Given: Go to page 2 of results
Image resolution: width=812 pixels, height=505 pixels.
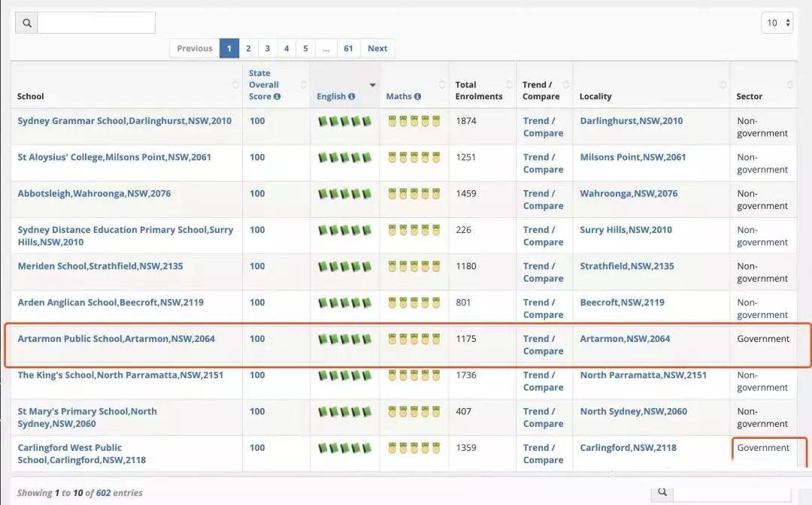Looking at the screenshot, I should 248,48.
